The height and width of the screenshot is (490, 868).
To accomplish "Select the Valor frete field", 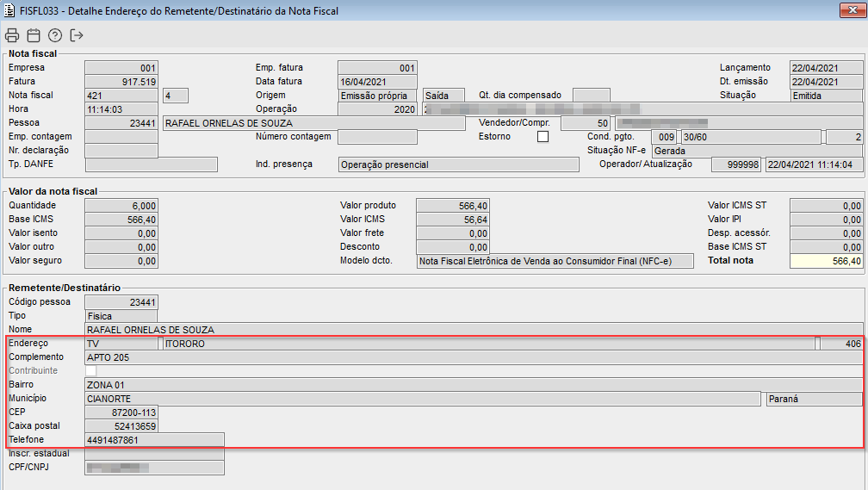I will [452, 233].
